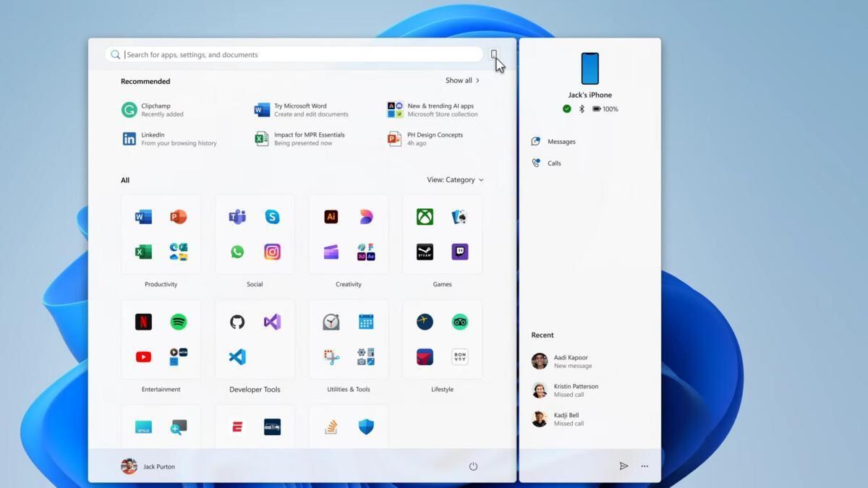Click the Developer Tools folder label
The height and width of the screenshot is (488, 868).
pyautogui.click(x=255, y=390)
